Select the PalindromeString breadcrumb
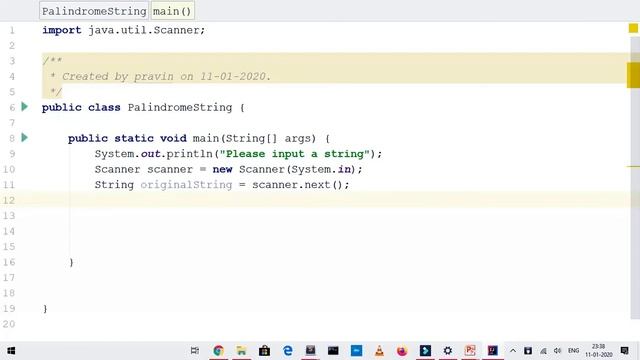The width and height of the screenshot is (640, 360). click(94, 11)
